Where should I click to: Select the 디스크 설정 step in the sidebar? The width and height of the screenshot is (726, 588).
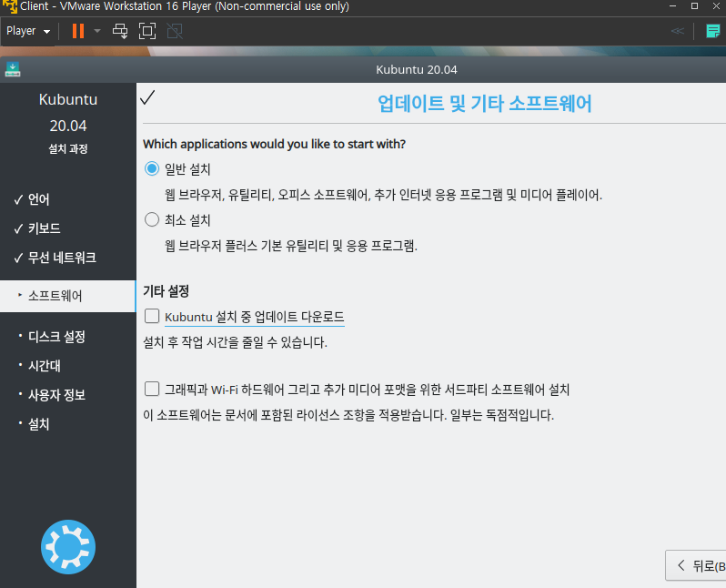tap(56, 337)
